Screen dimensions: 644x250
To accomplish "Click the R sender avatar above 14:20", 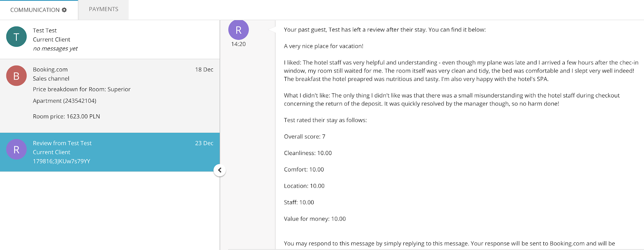I will click(x=238, y=30).
